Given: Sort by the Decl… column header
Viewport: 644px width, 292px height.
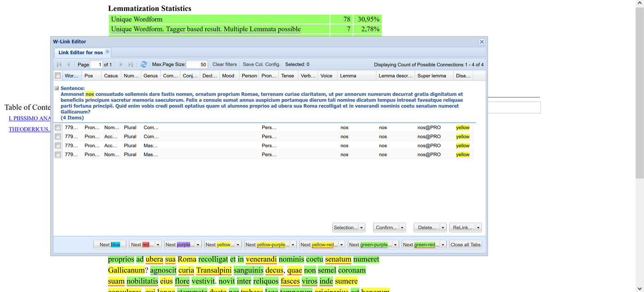Looking at the screenshot, I should 210,76.
